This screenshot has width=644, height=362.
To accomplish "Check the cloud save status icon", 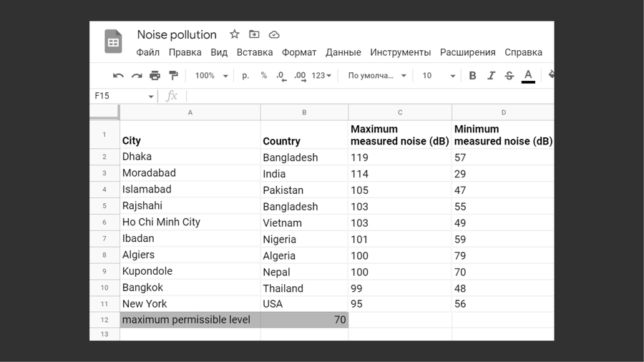I will [274, 34].
